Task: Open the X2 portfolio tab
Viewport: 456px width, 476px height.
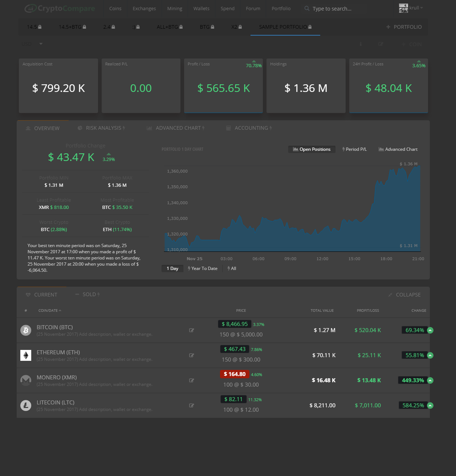Action: (x=236, y=27)
